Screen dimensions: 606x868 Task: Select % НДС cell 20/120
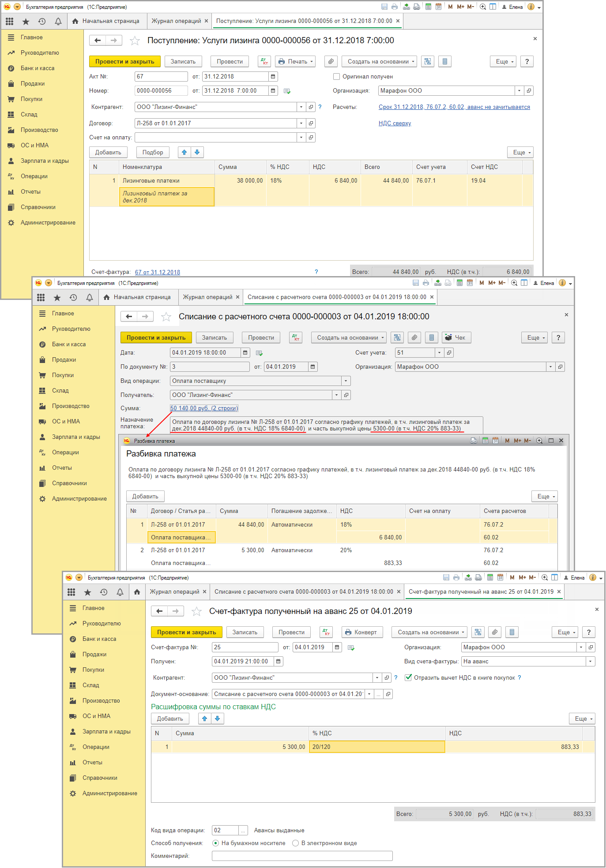[377, 747]
